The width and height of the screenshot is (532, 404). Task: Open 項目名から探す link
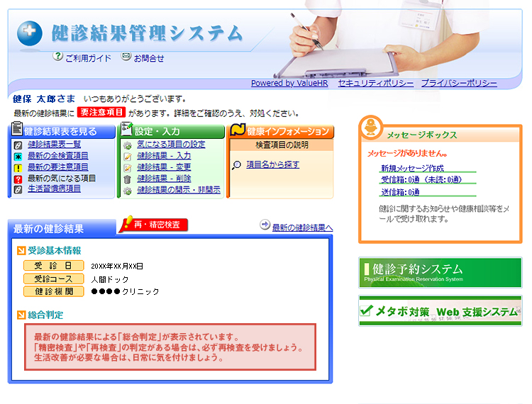coord(273,164)
